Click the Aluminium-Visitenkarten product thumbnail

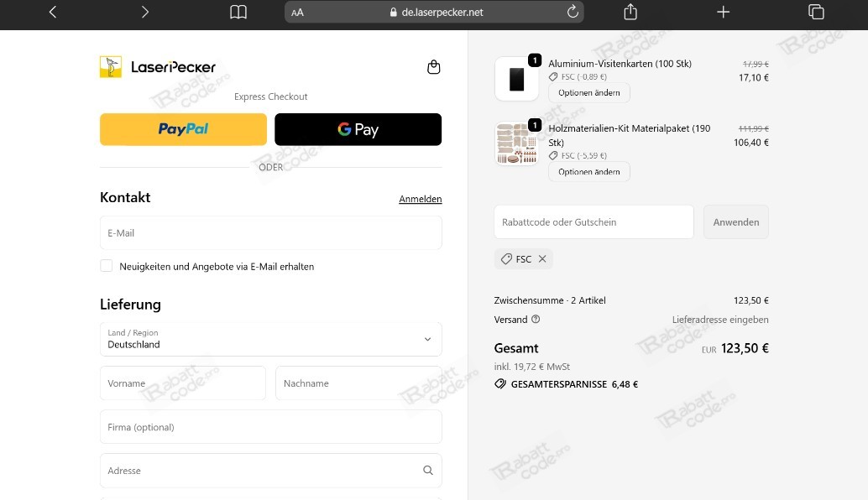pos(516,79)
